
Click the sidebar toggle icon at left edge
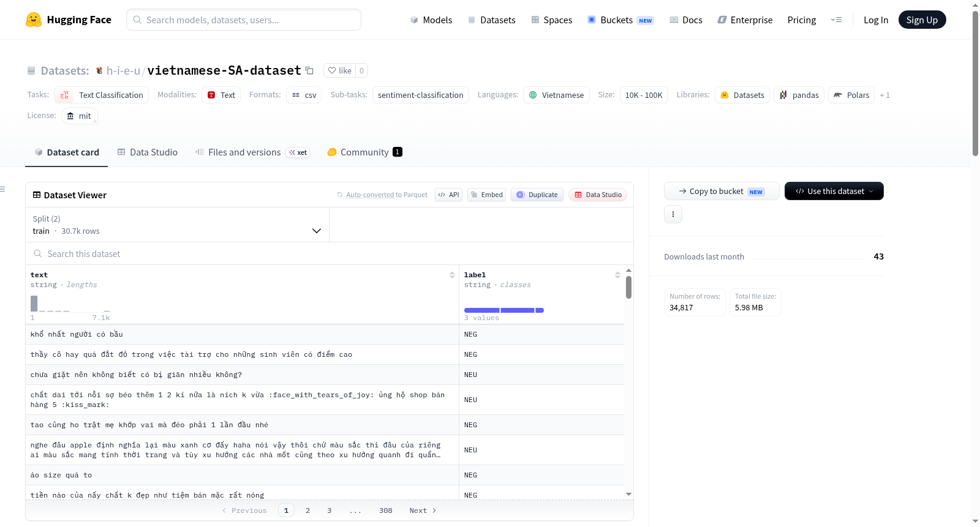click(x=3, y=189)
